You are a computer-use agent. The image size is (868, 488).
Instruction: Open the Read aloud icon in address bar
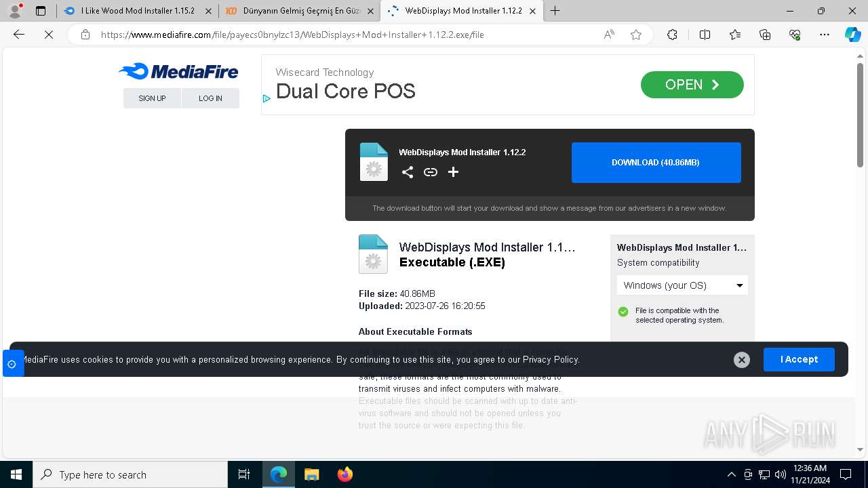tap(609, 35)
